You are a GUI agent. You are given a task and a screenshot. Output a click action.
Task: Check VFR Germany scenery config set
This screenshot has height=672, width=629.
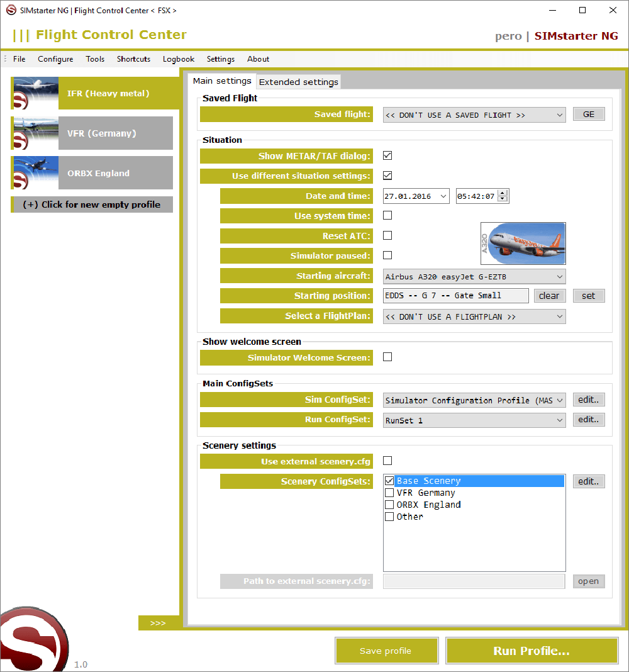389,493
